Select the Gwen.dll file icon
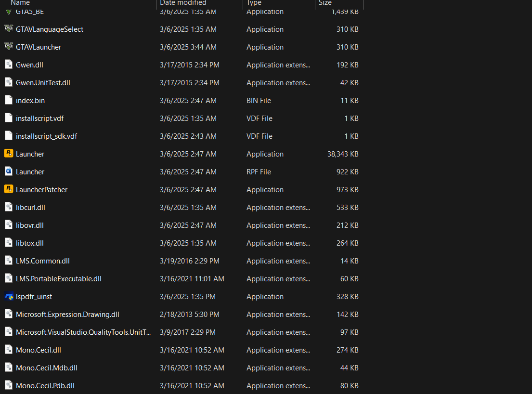 (9, 65)
